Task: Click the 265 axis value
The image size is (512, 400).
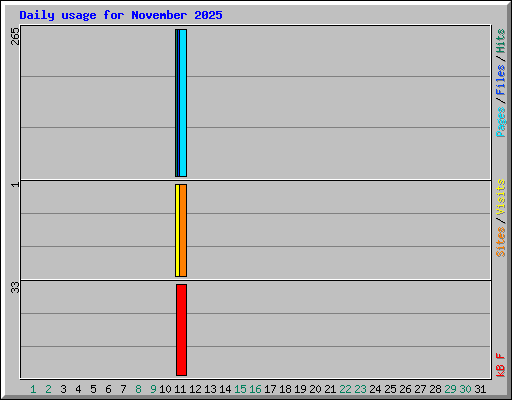Action: coord(15,36)
